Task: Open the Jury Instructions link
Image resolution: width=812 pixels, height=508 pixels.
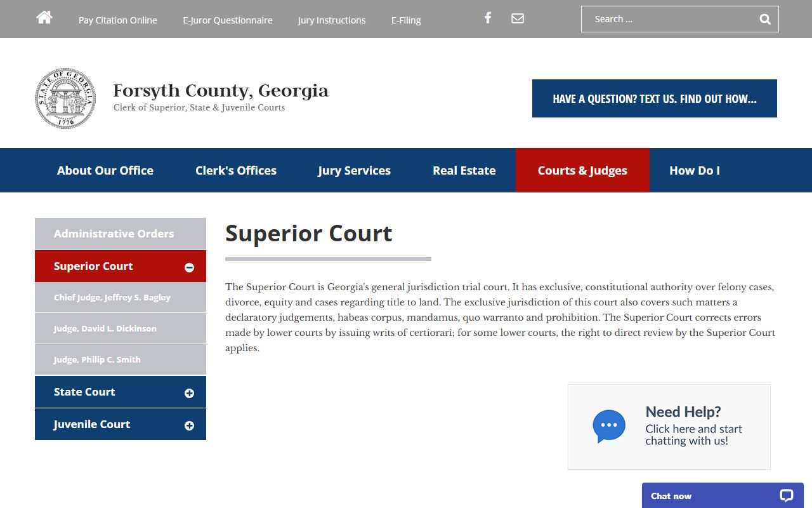Action: (332, 20)
